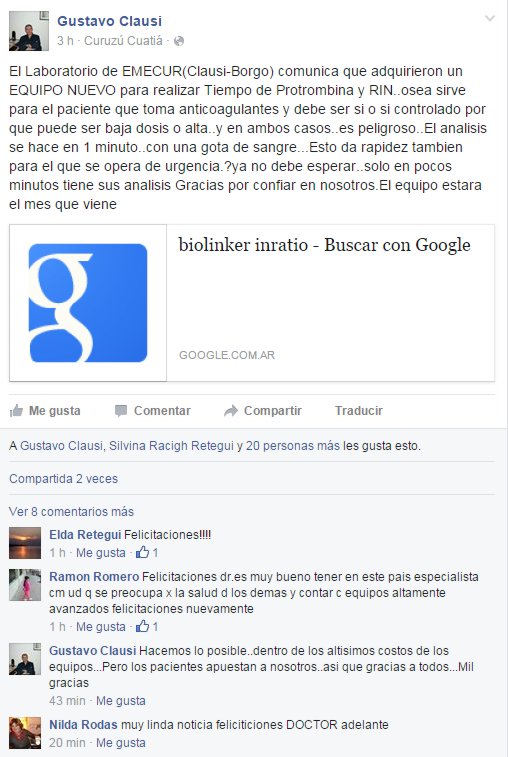Open Gustavo Clausi's profile picture in post header
The image size is (508, 757).
pos(29,31)
